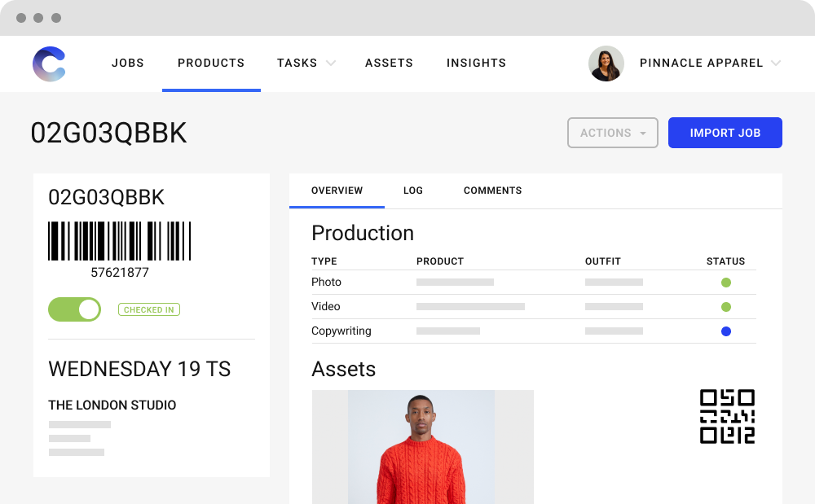Select Jobs in the top navigation
The width and height of the screenshot is (815, 504).
coord(127,63)
